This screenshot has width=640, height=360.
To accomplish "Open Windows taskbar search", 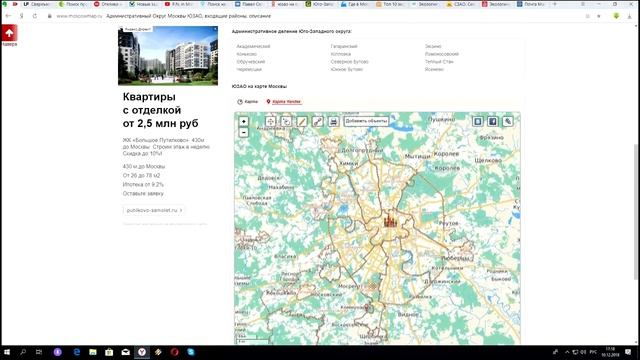I will (23, 352).
